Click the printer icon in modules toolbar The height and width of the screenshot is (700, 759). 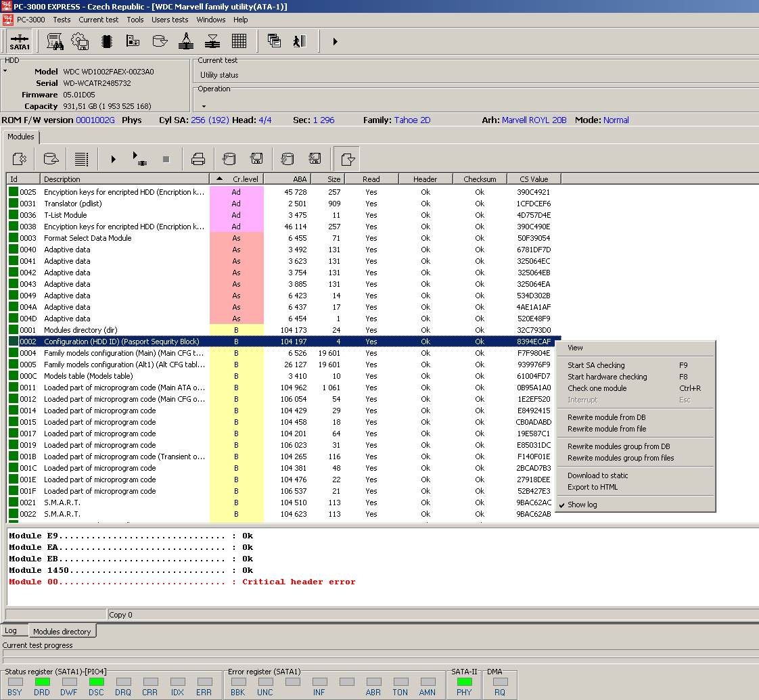[198, 160]
